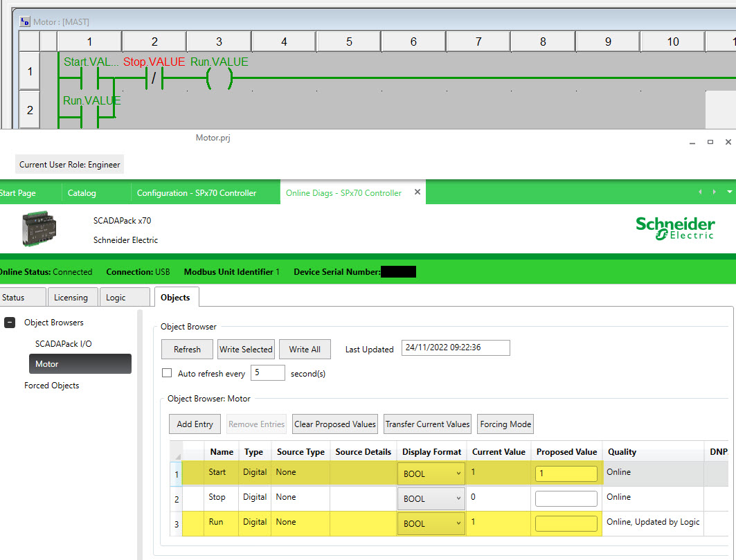Click the Current User Role: Engineer label
This screenshot has height=560, width=736.
coord(69,164)
